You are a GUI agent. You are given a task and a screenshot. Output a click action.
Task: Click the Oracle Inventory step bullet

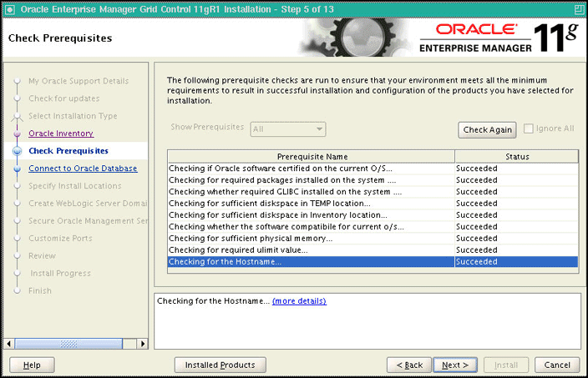tap(17, 134)
